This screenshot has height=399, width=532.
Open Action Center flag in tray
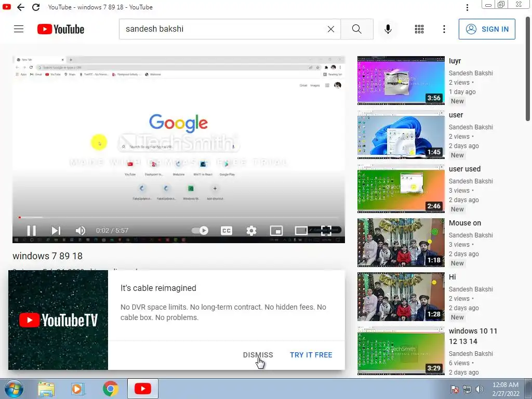[455, 389]
